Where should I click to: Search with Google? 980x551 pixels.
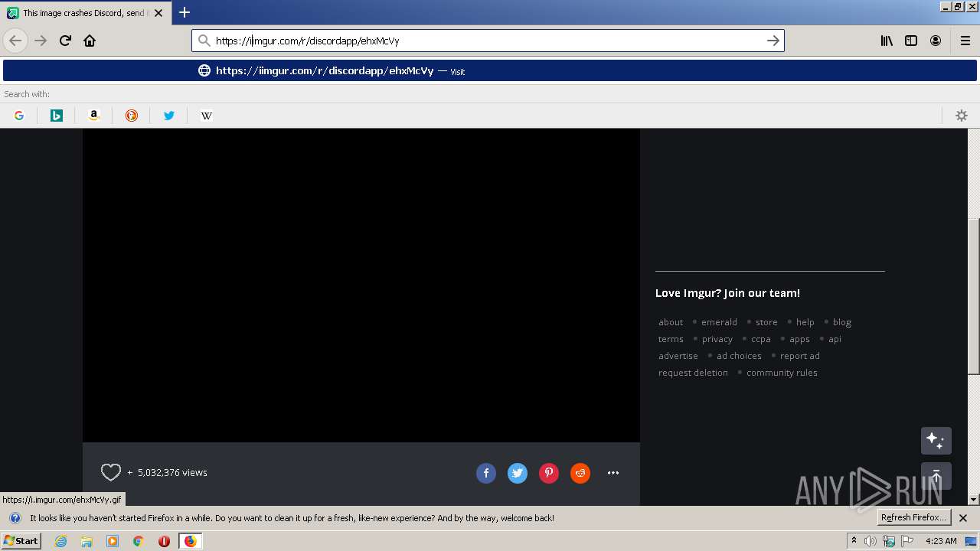[19, 116]
